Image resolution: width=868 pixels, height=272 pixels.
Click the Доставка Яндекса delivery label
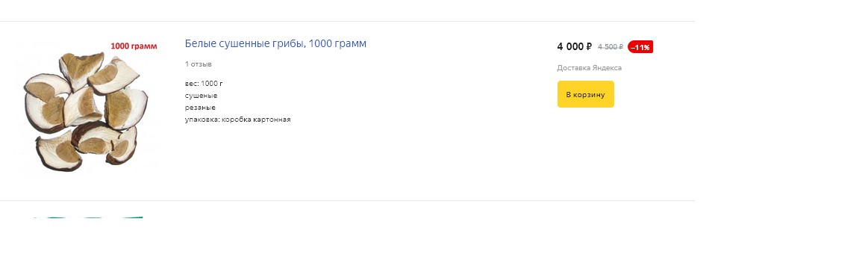point(589,67)
